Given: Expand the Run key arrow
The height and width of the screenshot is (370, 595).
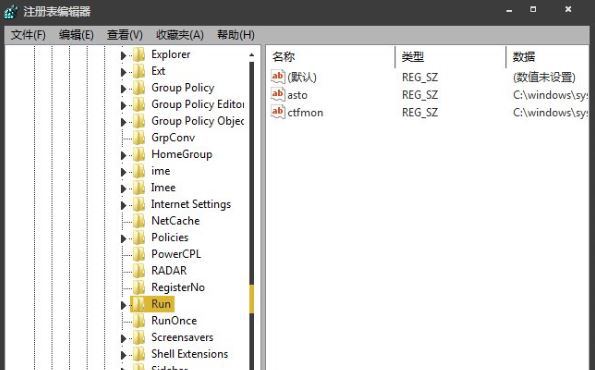Looking at the screenshot, I should [x=123, y=305].
